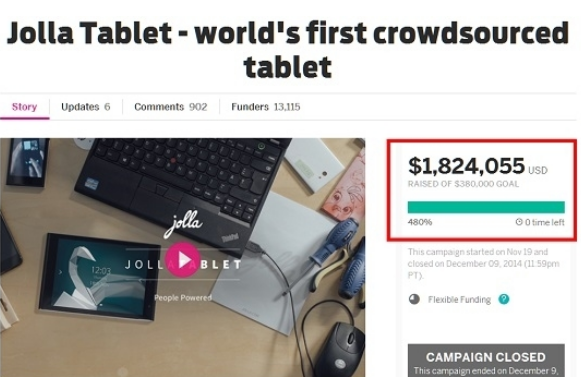581x377 pixels.
Task: Click the clock icon beside time left
Action: (519, 222)
